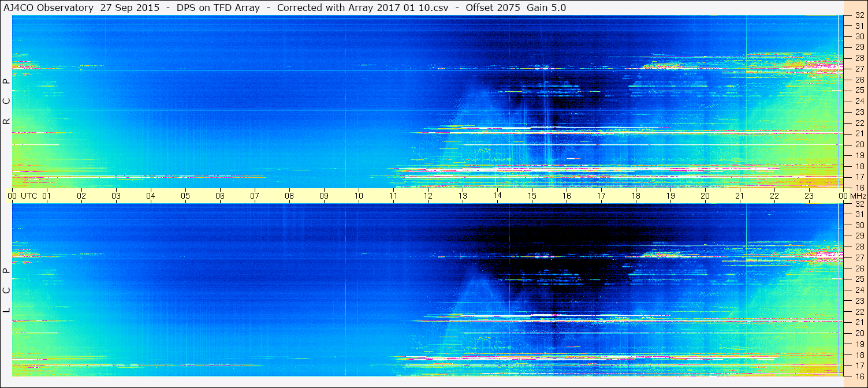Select the 23 hour mark on time axis

[809, 196]
